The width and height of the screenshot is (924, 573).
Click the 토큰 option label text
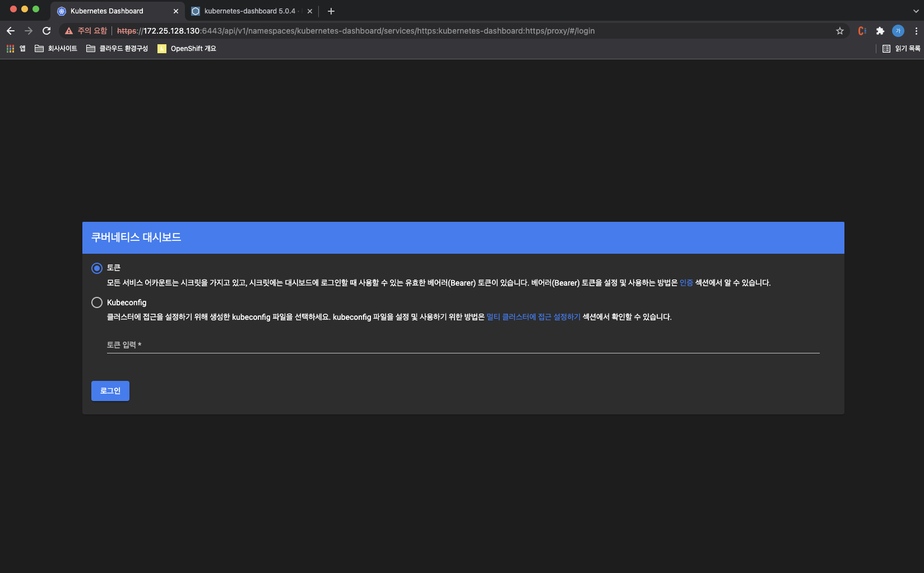click(114, 268)
